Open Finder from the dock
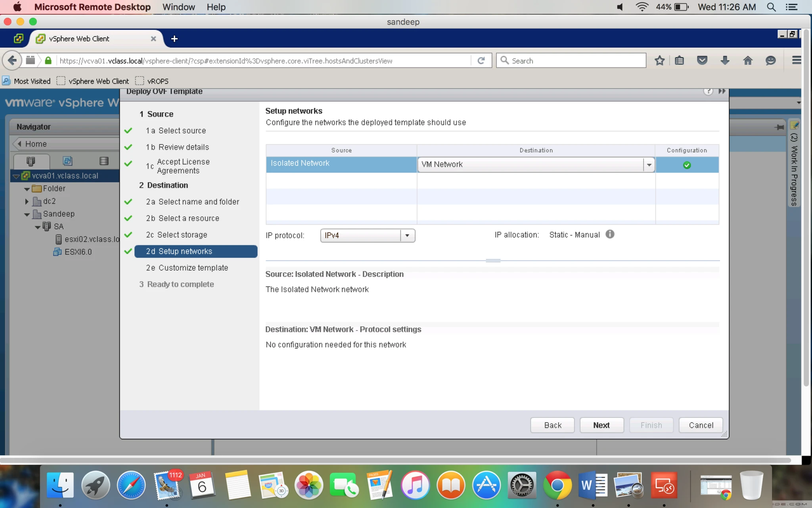The width and height of the screenshot is (812, 508). pyautogui.click(x=60, y=485)
